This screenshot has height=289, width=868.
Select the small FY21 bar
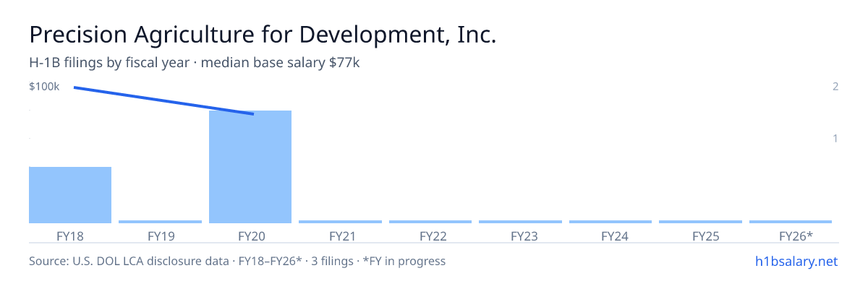[x=340, y=222]
